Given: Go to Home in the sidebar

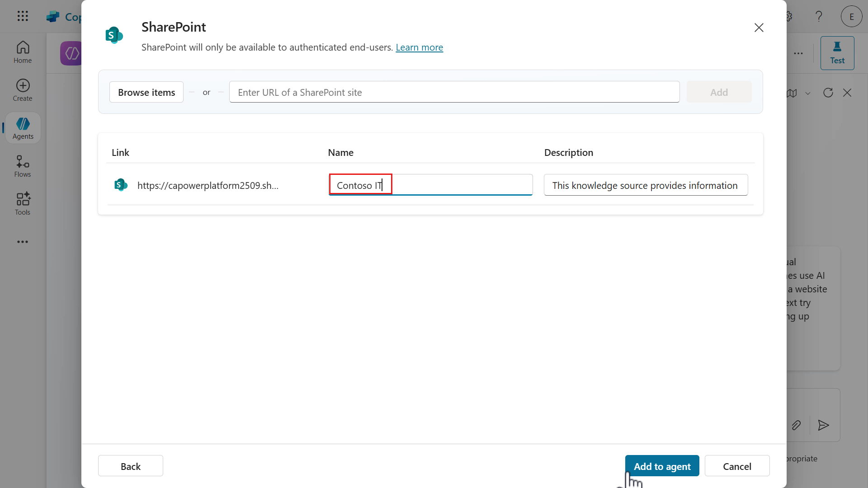Looking at the screenshot, I should [x=22, y=52].
